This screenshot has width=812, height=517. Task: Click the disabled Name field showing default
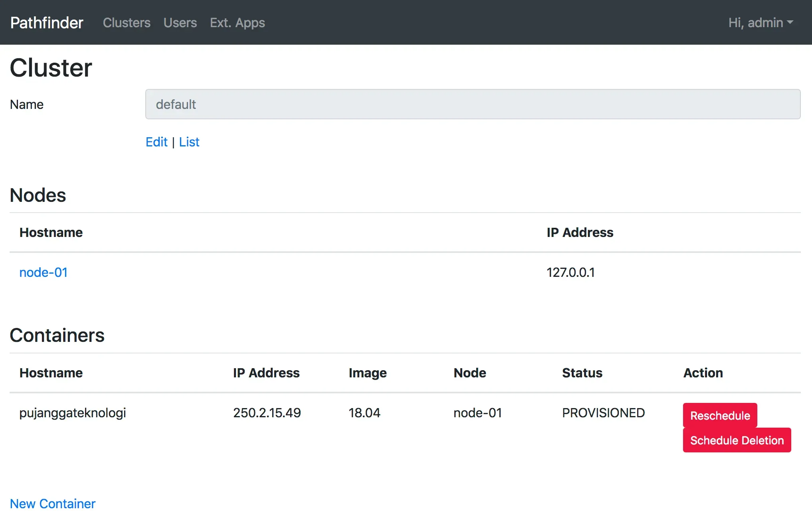click(x=473, y=104)
